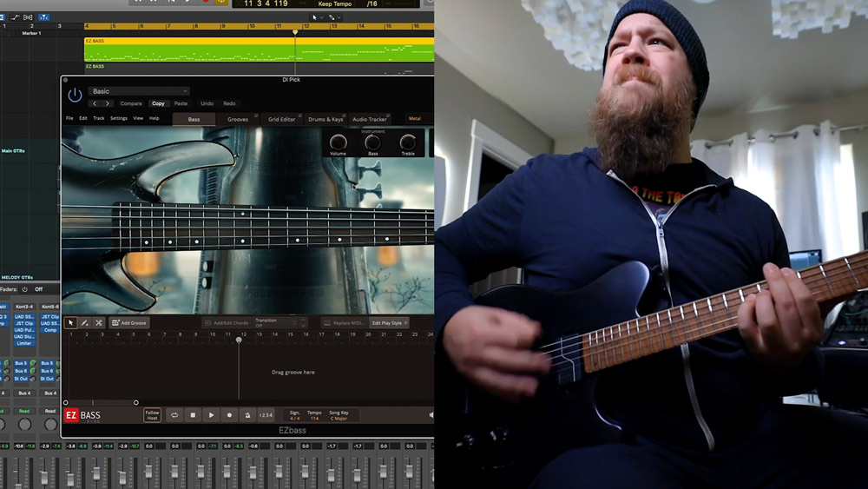Switch to the Grooves tab
Screen dimensions: 868x489
click(x=238, y=119)
